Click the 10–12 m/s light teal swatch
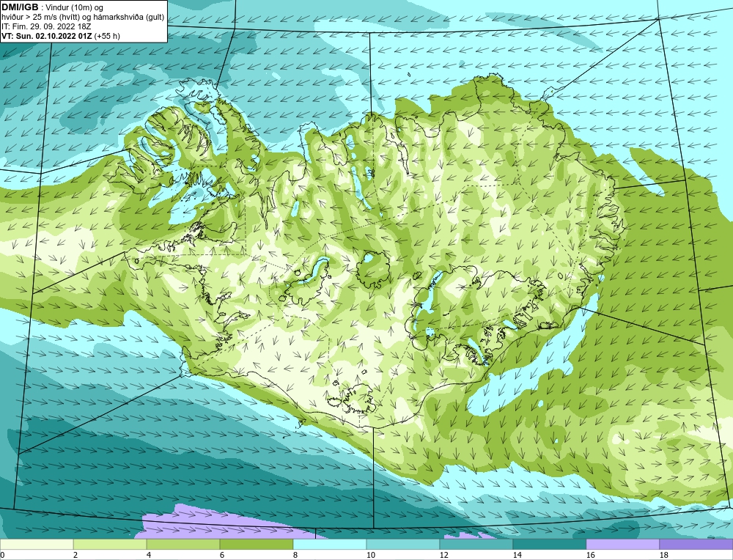Viewport: 733px width, 560px height. pyautogui.click(x=403, y=545)
